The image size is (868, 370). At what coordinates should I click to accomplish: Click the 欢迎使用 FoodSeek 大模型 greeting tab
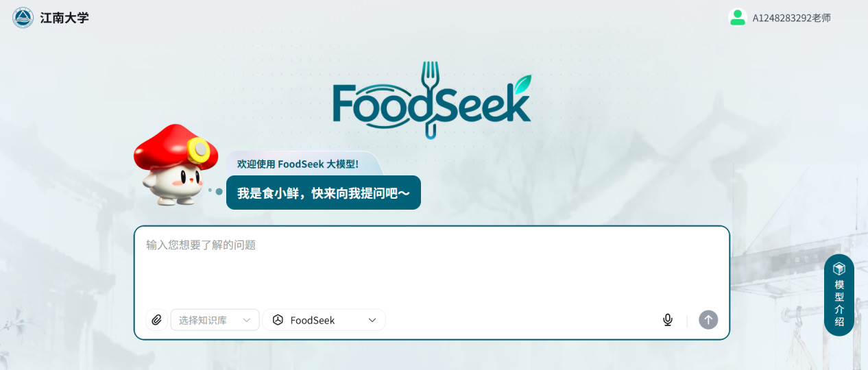tap(298, 164)
